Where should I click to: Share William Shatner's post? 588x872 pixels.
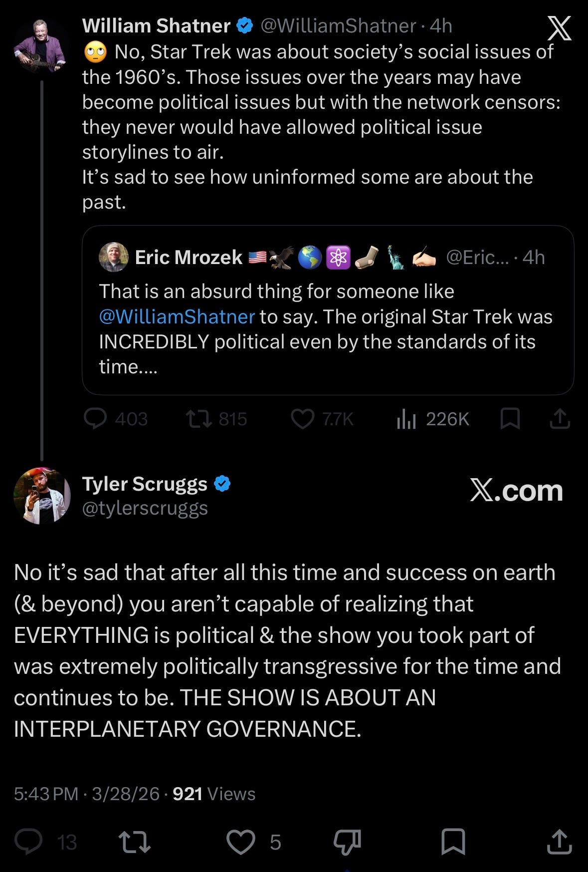tap(560, 419)
